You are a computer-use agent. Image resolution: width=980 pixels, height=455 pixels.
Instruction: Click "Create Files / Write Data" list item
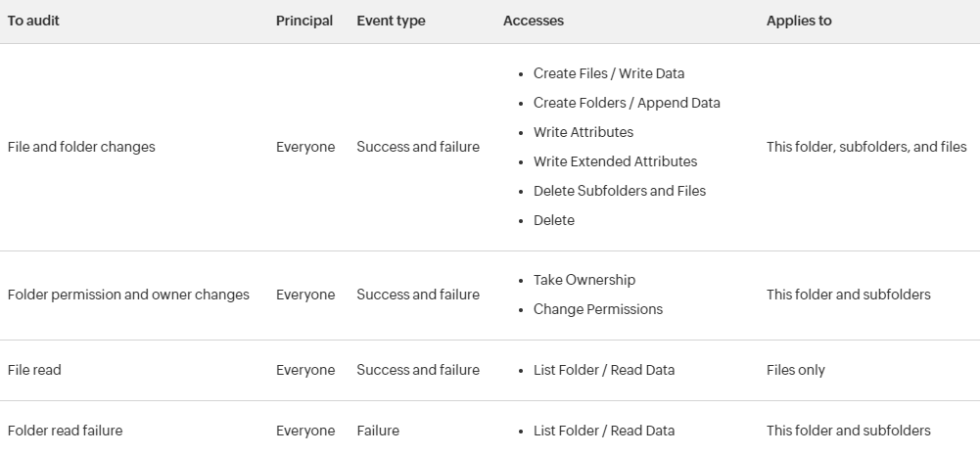(x=609, y=73)
